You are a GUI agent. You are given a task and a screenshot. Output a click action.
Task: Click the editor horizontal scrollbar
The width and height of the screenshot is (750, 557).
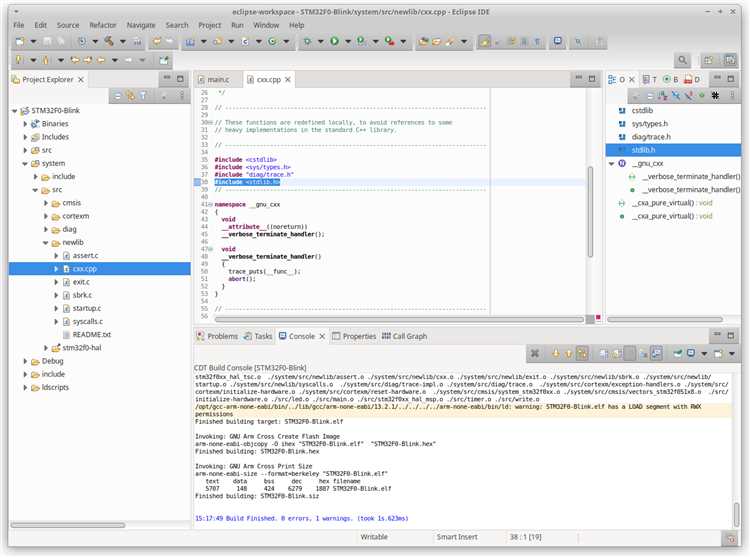399,319
